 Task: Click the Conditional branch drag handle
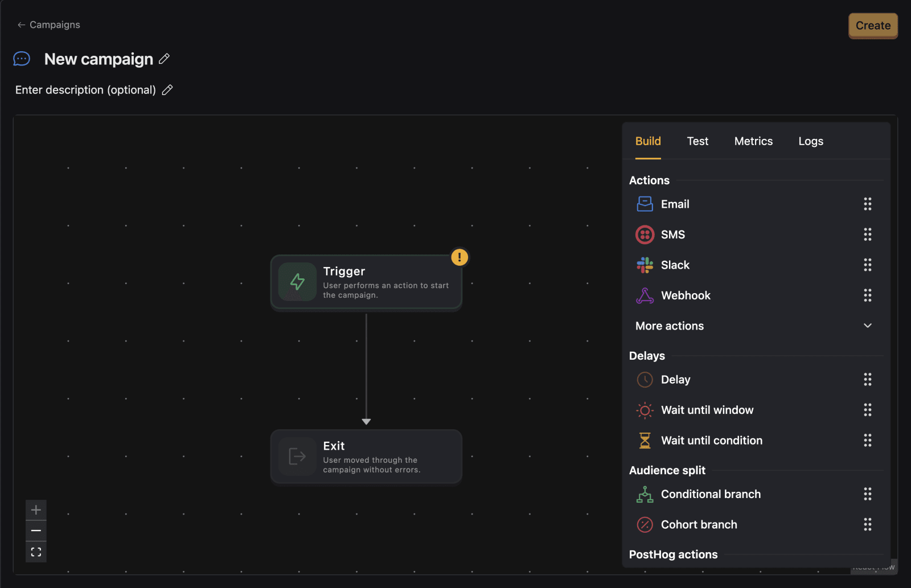[x=867, y=494]
